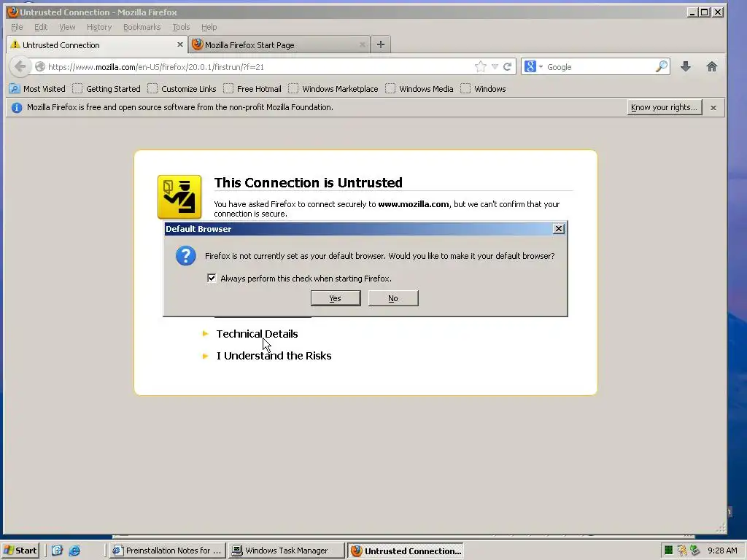Viewport: 747px width, 560px height.
Task: Close the Default Browser dialog
Action: 558,229
